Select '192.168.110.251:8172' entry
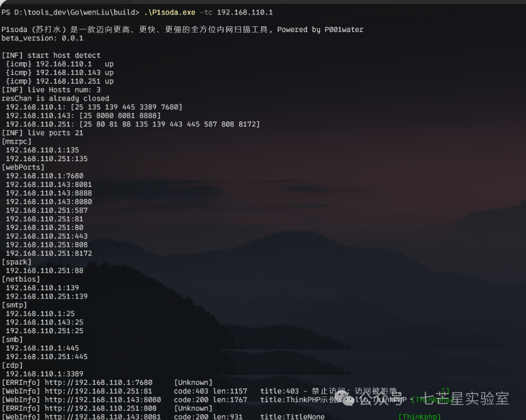This screenshot has height=420, width=526. click(x=49, y=253)
